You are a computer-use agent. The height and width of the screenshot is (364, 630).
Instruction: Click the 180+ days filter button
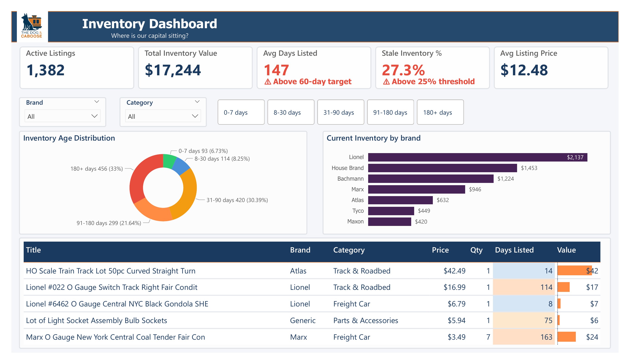pyautogui.click(x=440, y=112)
